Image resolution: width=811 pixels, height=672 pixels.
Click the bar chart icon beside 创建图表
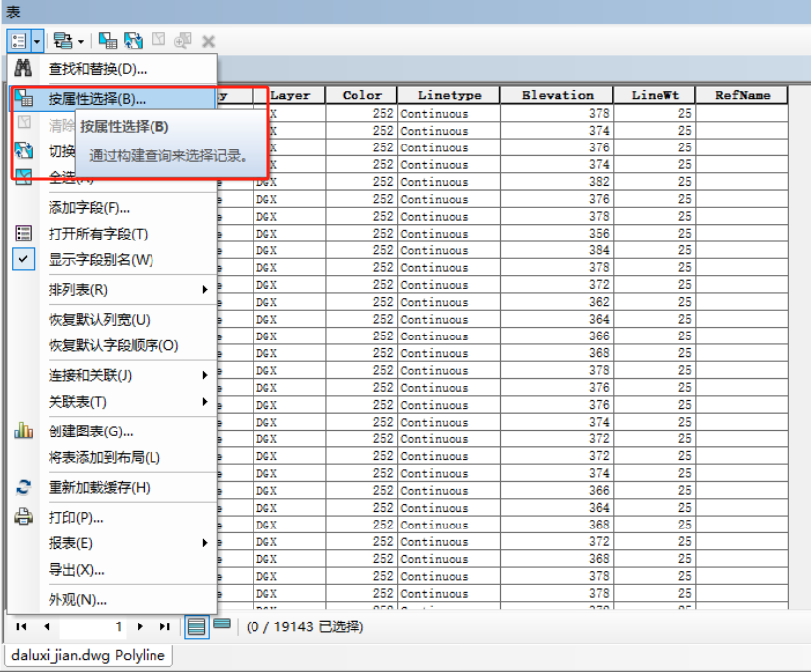coord(24,431)
